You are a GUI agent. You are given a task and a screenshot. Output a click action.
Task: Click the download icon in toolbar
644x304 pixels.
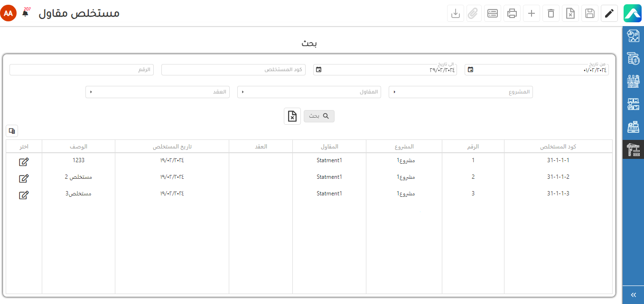tap(456, 13)
